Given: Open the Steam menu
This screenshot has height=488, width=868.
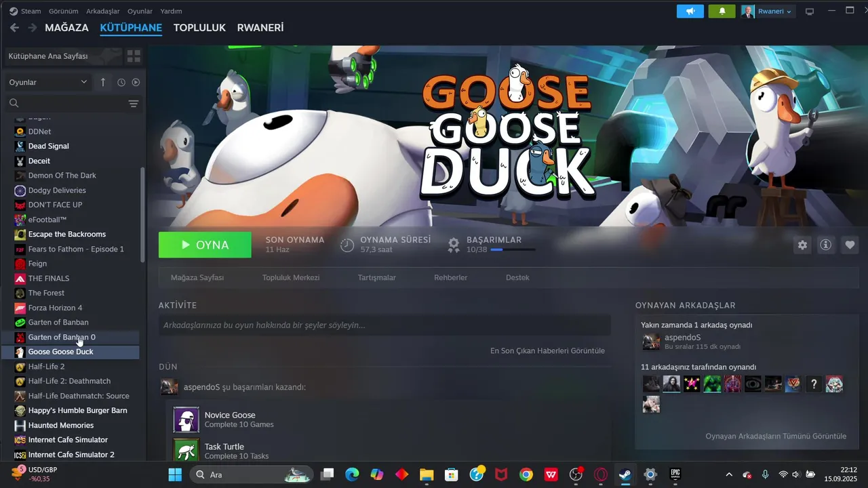Looking at the screenshot, I should coord(25,11).
